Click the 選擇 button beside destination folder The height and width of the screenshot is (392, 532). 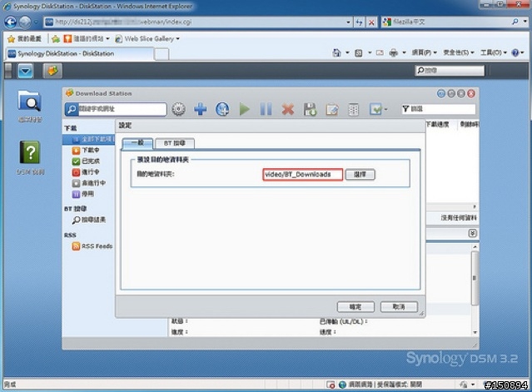click(360, 175)
